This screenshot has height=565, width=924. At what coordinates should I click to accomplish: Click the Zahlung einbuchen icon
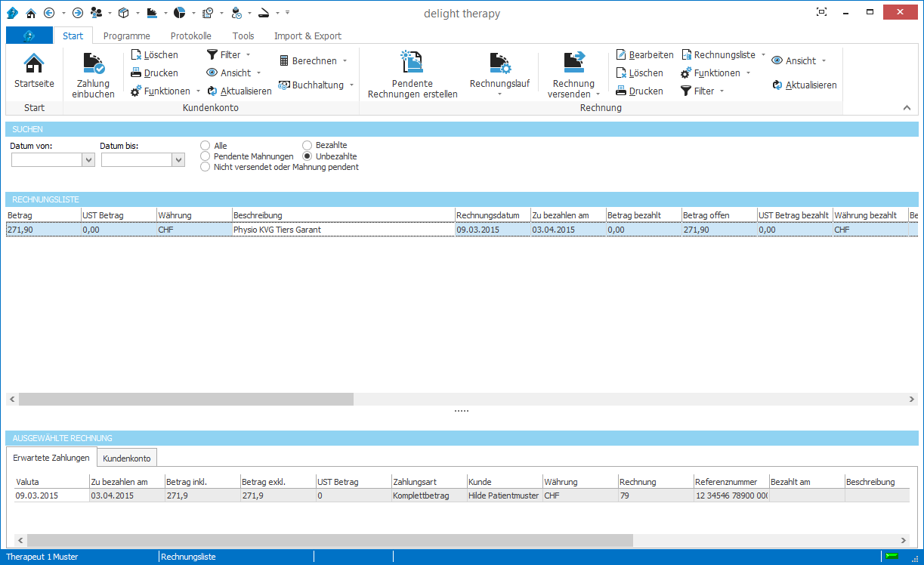tap(94, 64)
